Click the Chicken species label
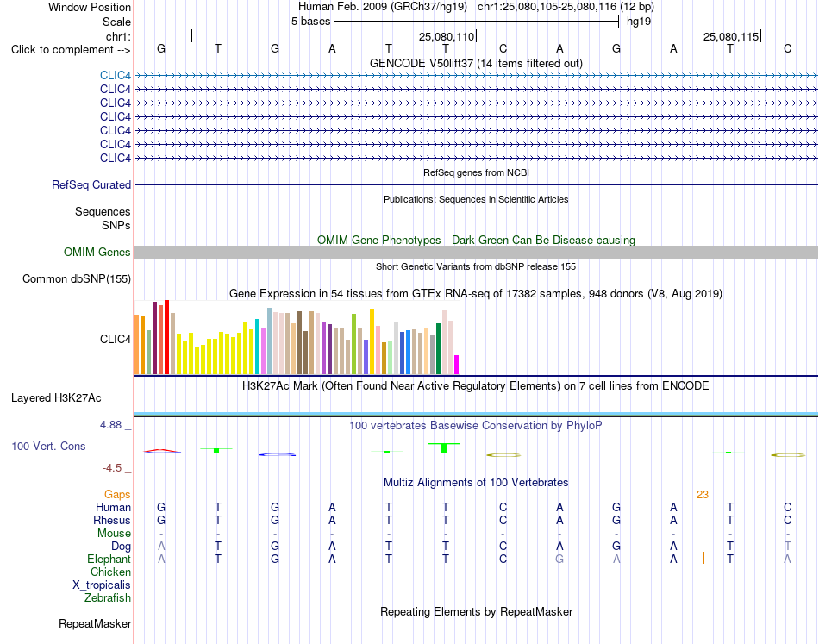 [110, 572]
